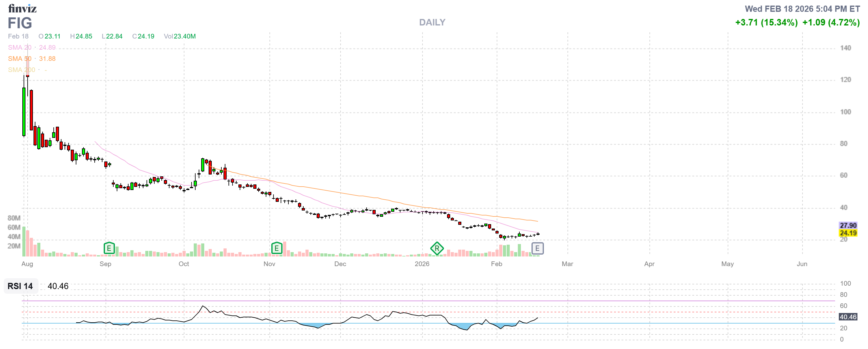Screen dimensions: 868x349
Task: Click the upcoming gray earnings E marker
Action: (537, 249)
